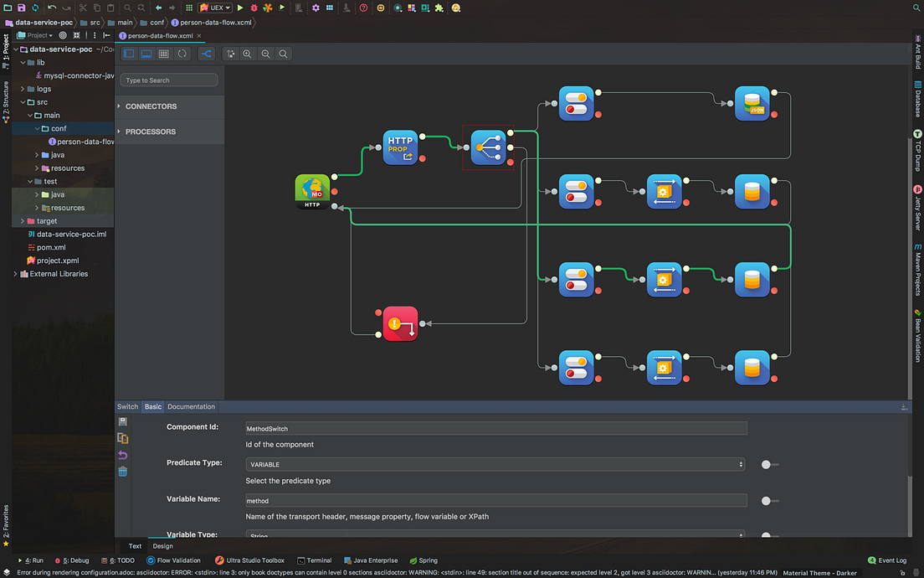Select the red error handler node
The width and height of the screenshot is (924, 578).
pos(400,323)
